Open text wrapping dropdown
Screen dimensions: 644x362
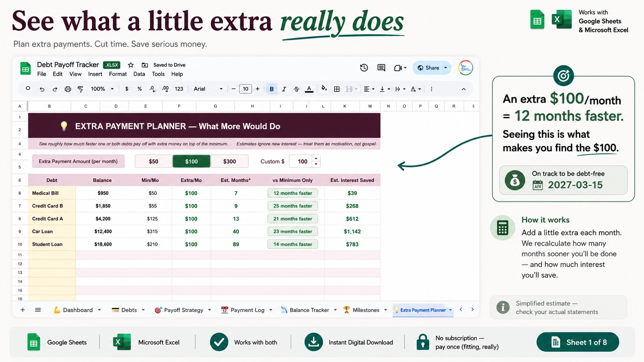pos(400,89)
